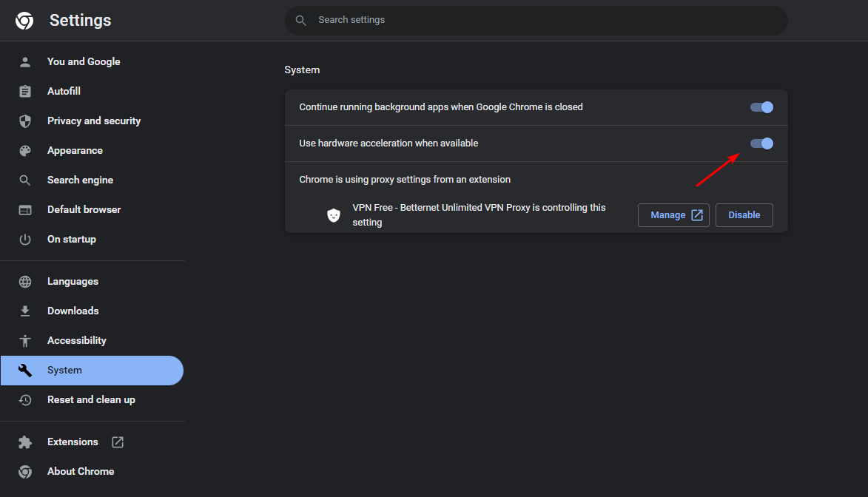Click the open-in-new icon on Manage button
This screenshot has width=868, height=497.
pos(697,215)
